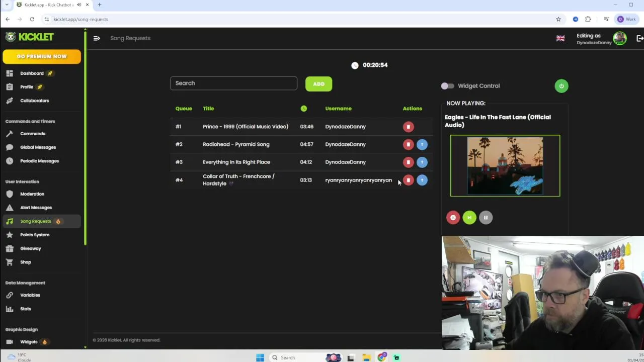Open File Explorer from the taskbar
Image resolution: width=644 pixels, height=362 pixels.
click(x=366, y=357)
